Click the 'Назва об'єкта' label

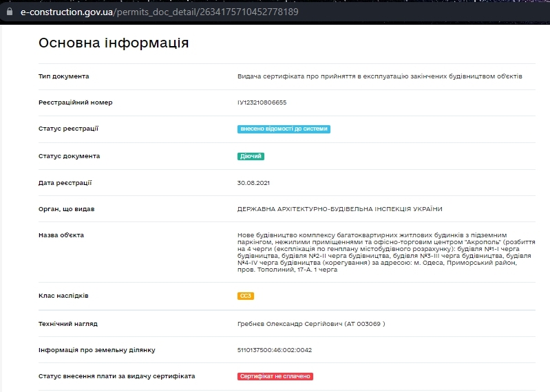pyautogui.click(x=61, y=235)
